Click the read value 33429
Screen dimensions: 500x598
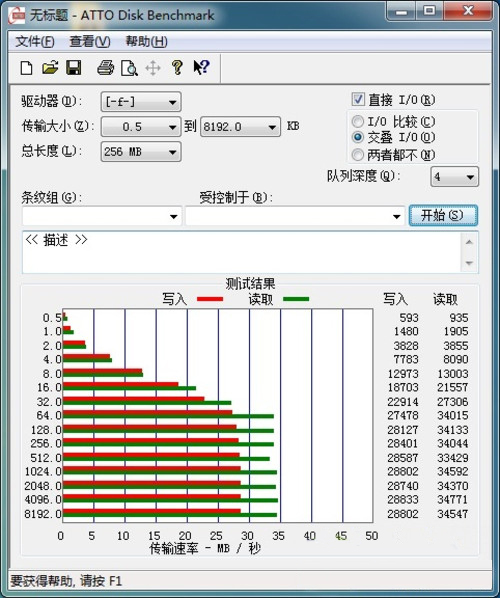point(452,458)
